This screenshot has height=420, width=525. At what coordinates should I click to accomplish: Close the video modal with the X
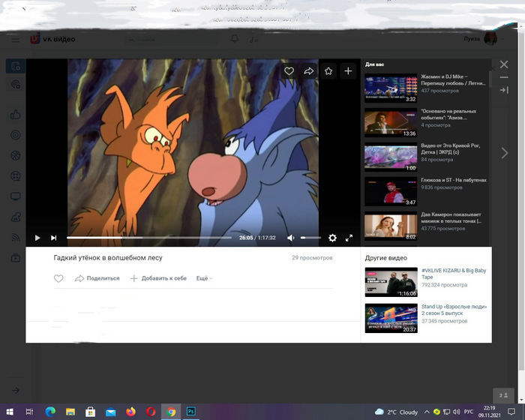[504, 66]
